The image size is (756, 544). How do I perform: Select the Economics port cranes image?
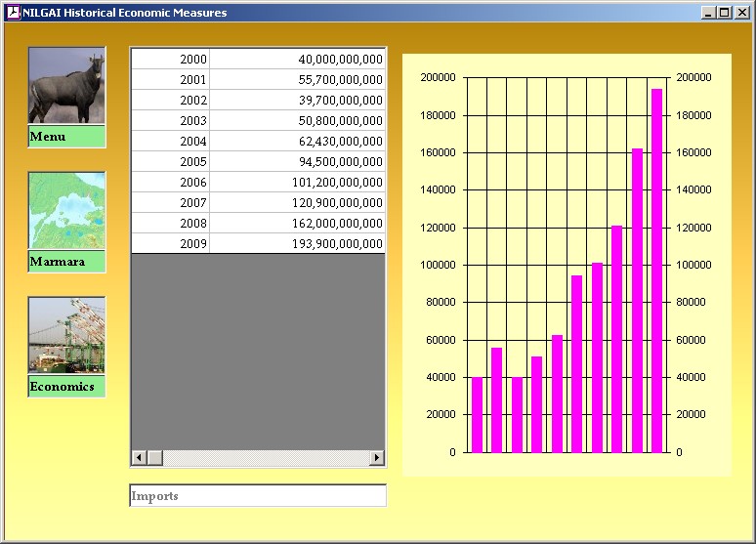(66, 335)
